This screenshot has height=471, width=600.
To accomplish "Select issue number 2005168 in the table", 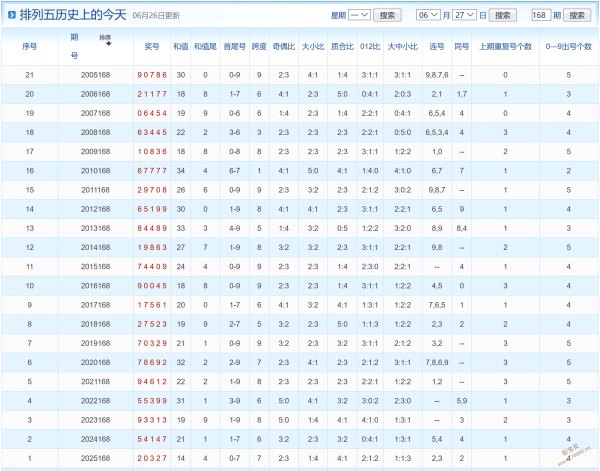I will pyautogui.click(x=95, y=75).
